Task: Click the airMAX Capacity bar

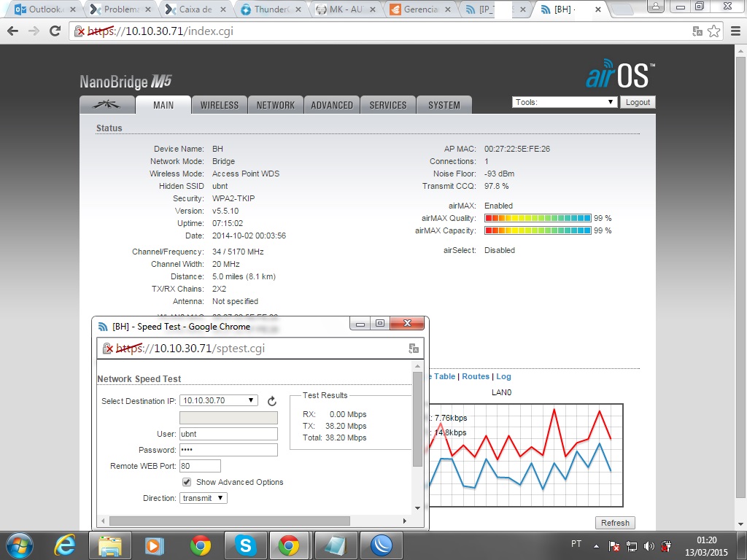Action: click(x=538, y=230)
